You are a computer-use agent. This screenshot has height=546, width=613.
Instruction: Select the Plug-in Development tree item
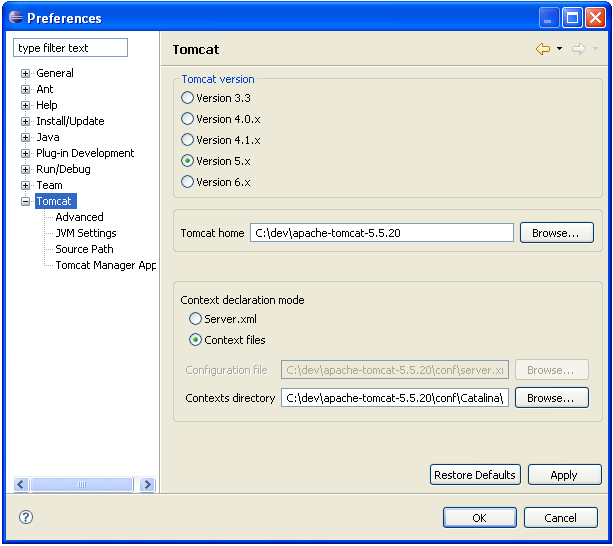click(85, 153)
